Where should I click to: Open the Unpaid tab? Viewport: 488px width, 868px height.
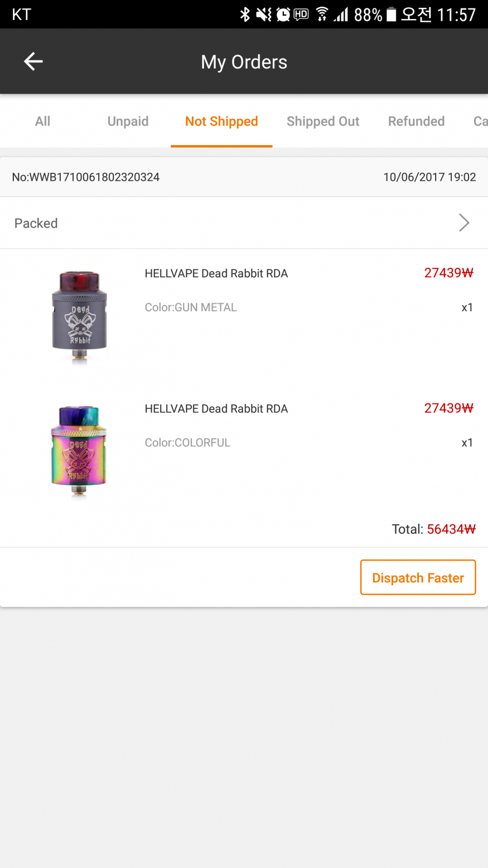[128, 121]
